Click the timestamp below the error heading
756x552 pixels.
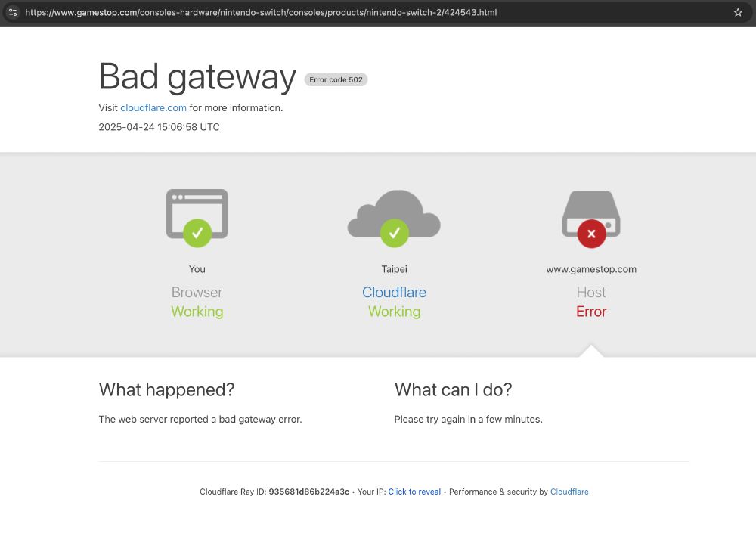pos(159,127)
